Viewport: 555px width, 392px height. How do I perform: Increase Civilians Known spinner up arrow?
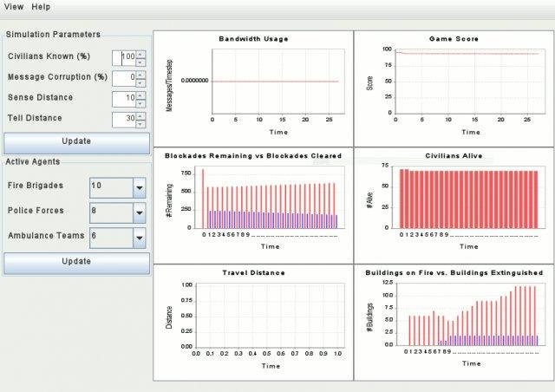point(140,55)
